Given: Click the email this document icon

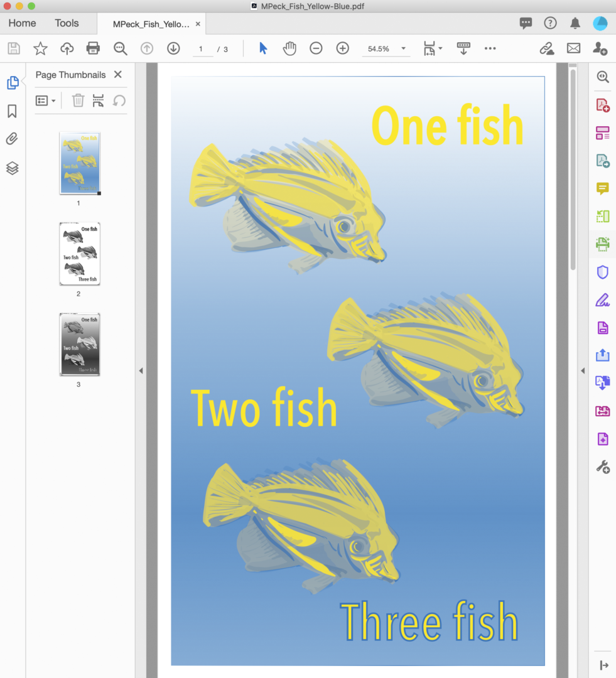Looking at the screenshot, I should [573, 48].
